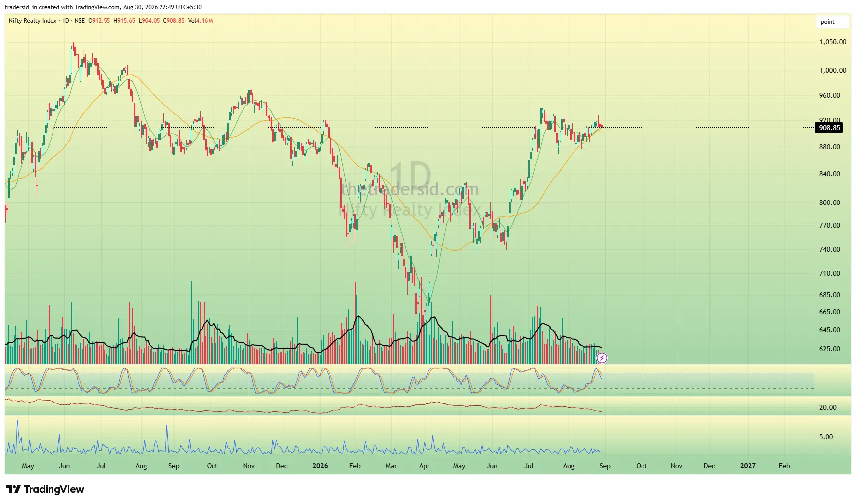Click the 2027 year label on time axis
This screenshot has width=856, height=504.
click(x=748, y=466)
